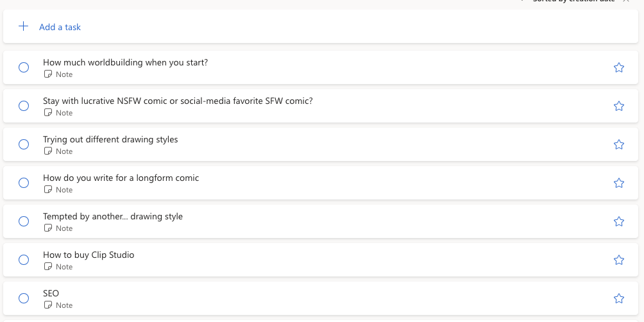The width and height of the screenshot is (644, 322).
Task: Complete 'How much worldbuilding when you start?' task
Action: coord(24,67)
